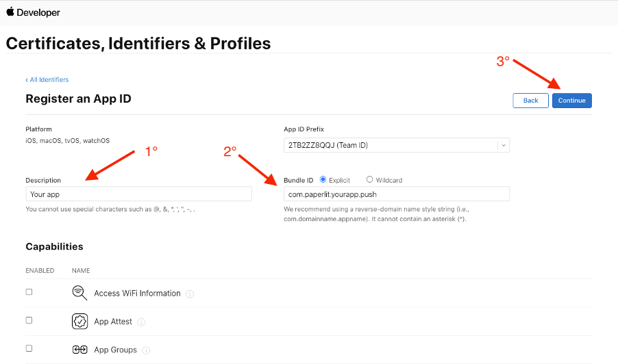Select the Wildcard Bundle ID radio button
The image size is (618, 364).
pyautogui.click(x=369, y=179)
